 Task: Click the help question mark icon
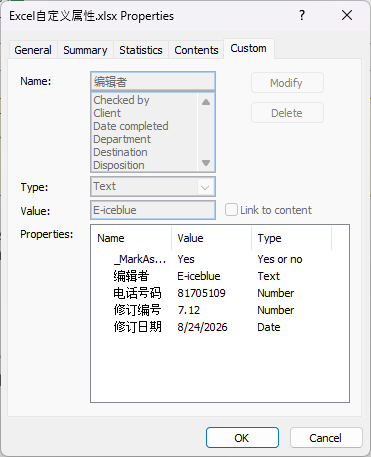click(x=302, y=15)
